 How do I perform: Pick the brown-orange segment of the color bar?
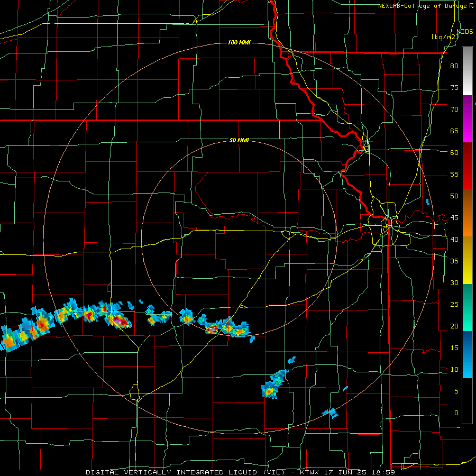point(467,213)
